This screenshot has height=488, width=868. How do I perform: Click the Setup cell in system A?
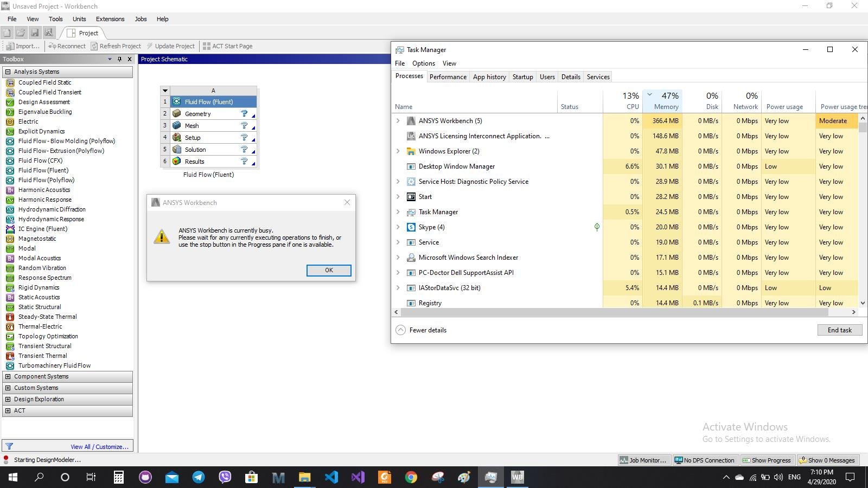213,138
